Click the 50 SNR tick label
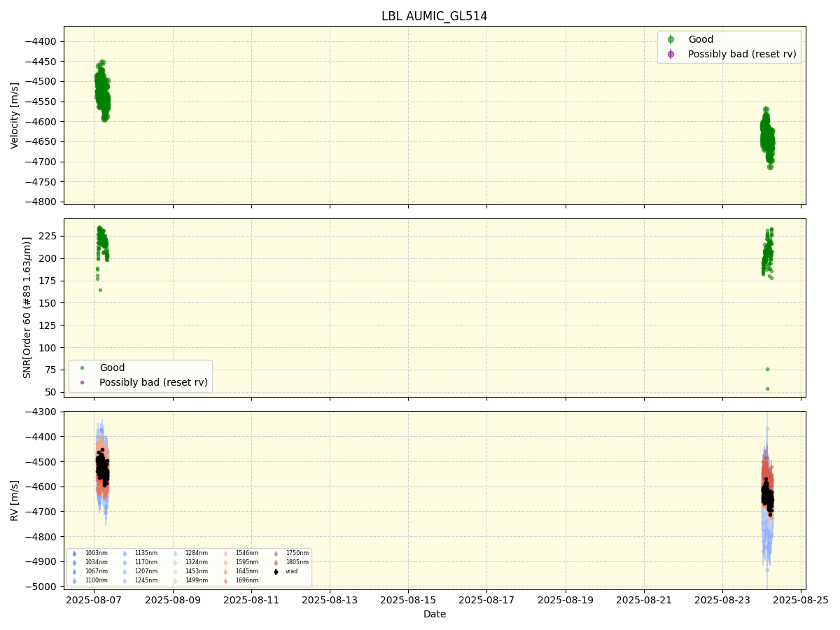840x630 pixels. (x=52, y=392)
